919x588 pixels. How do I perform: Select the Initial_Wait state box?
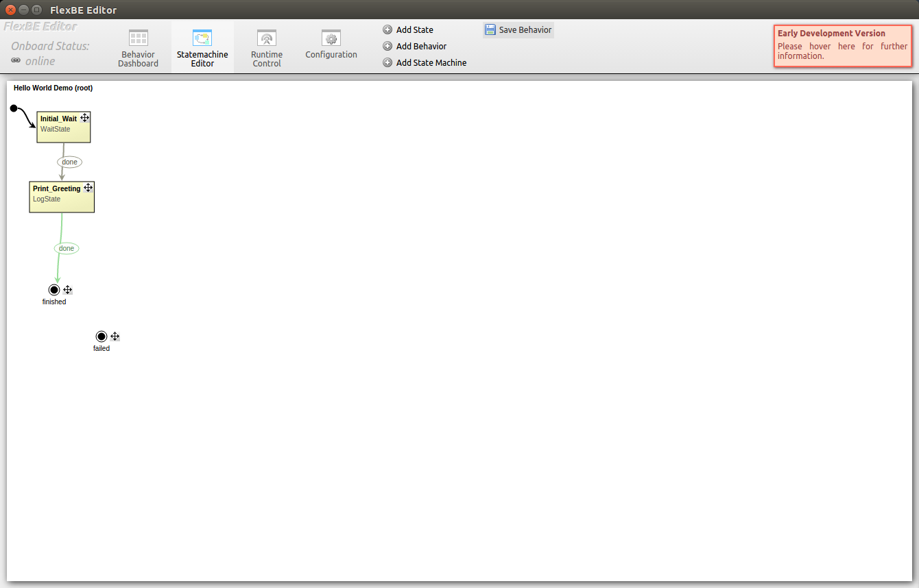63,127
